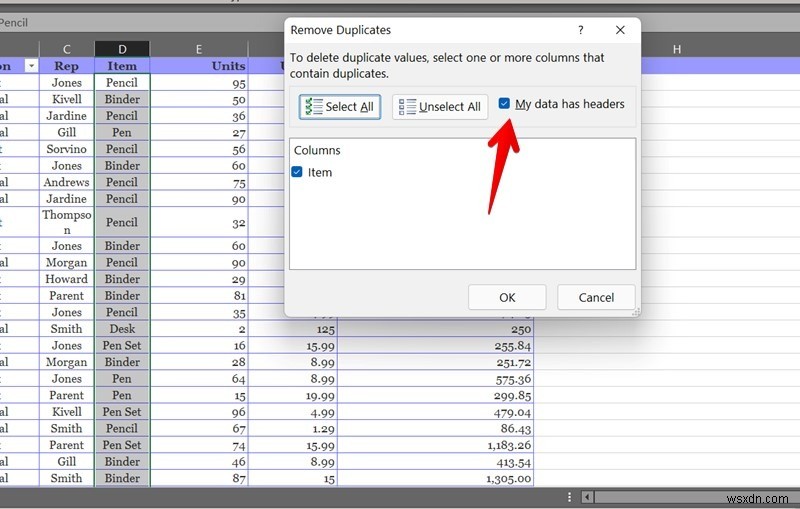
Task: Select the Desk cell in Item column
Action: click(122, 329)
